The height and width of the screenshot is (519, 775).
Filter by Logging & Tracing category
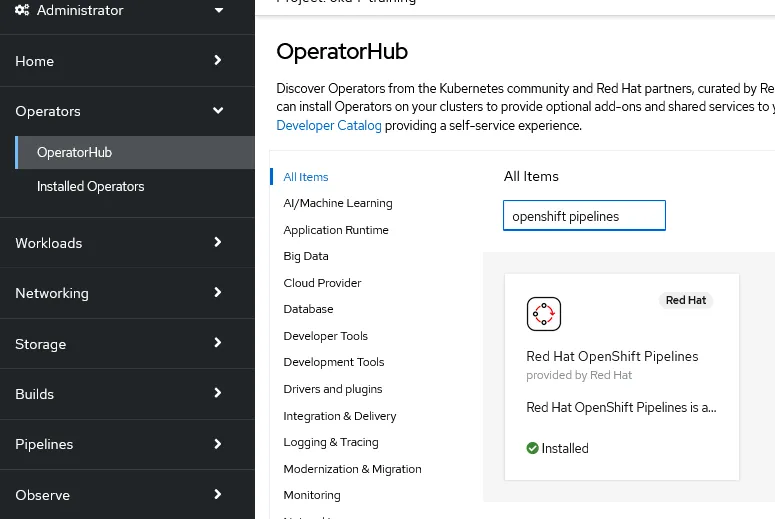click(x=331, y=442)
